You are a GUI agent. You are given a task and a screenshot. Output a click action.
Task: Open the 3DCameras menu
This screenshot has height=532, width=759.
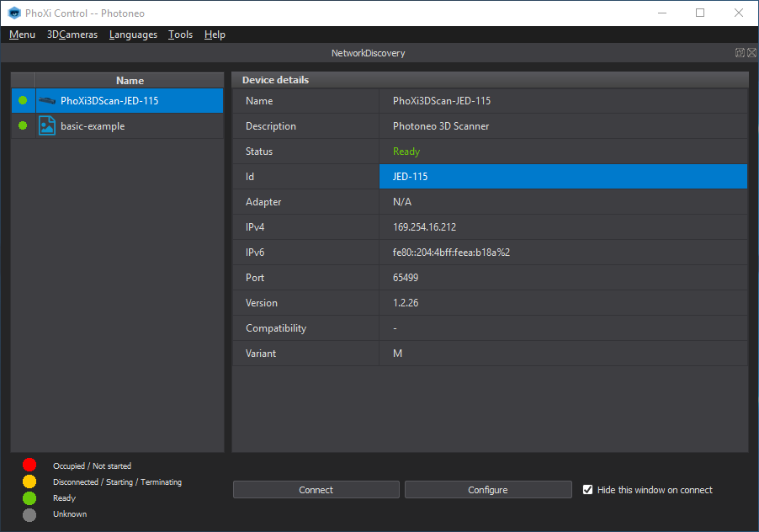click(72, 35)
